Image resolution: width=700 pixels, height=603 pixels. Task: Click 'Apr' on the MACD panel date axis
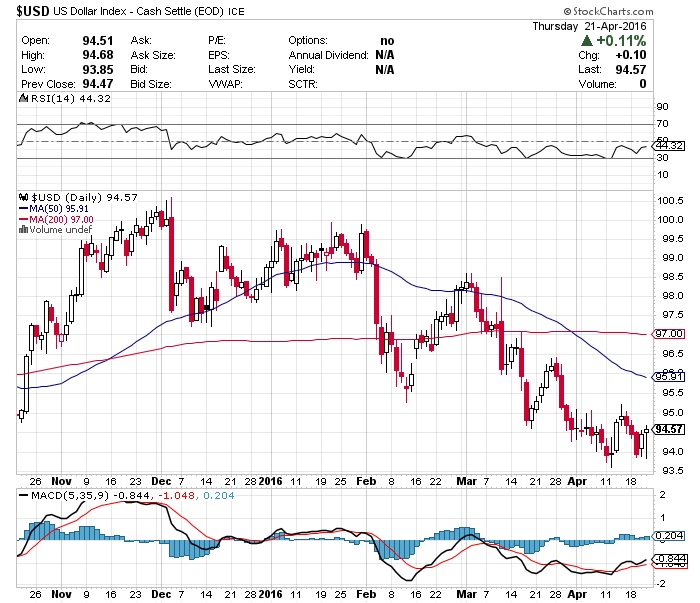click(577, 595)
